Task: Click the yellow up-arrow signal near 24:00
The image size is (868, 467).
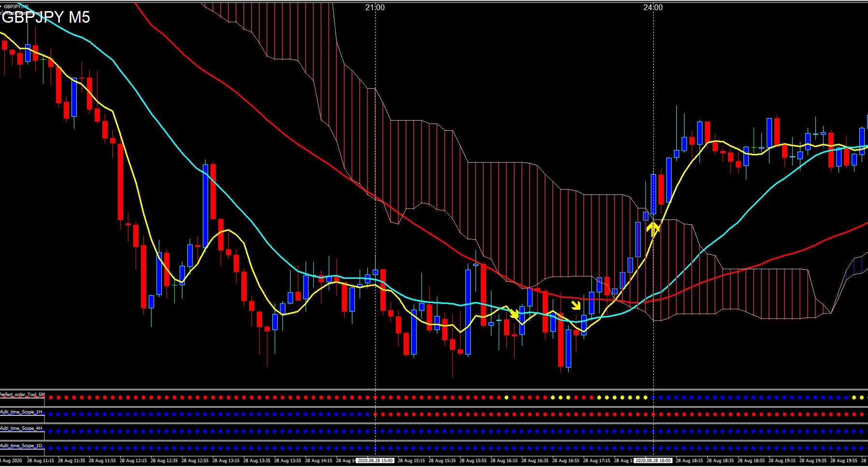Action: 653,229
